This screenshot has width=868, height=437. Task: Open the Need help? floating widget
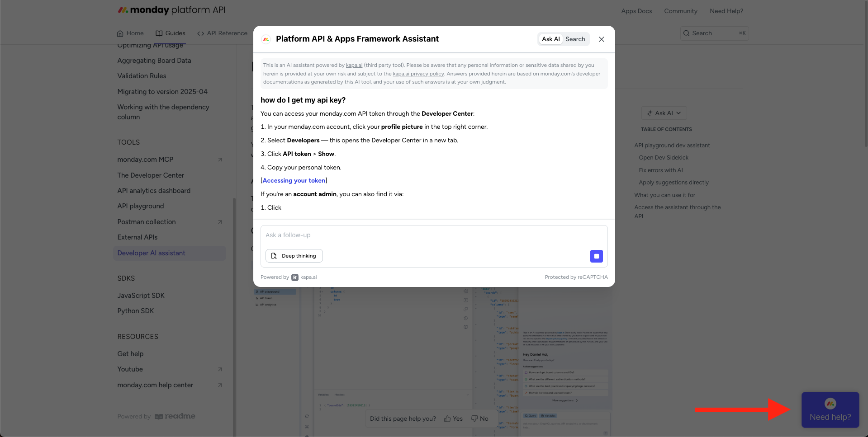coord(830,410)
